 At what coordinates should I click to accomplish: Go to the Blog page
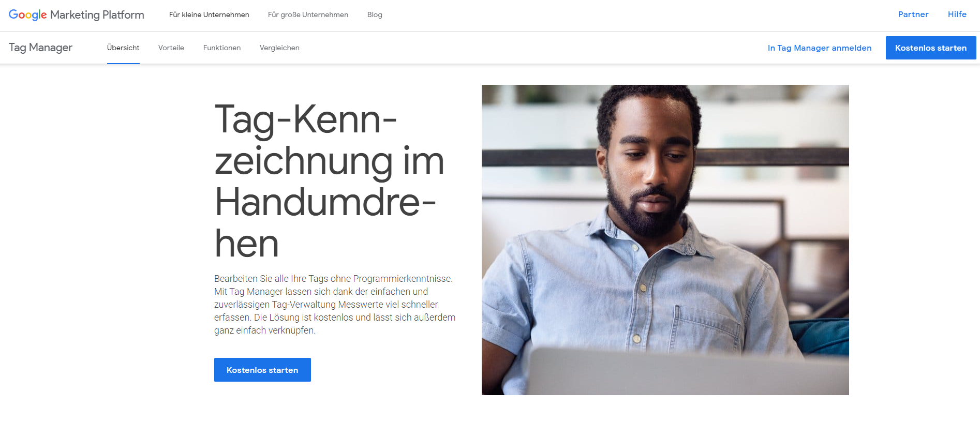[x=375, y=14]
